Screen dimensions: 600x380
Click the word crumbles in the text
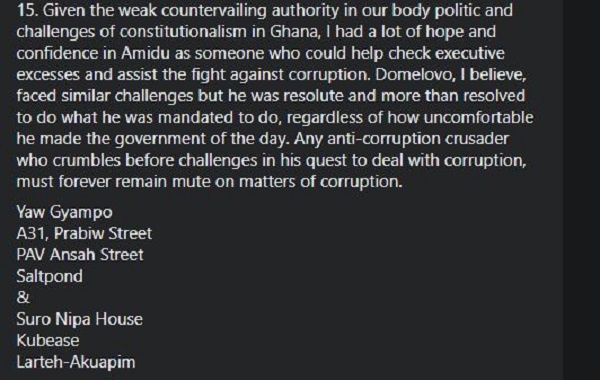coord(86,160)
